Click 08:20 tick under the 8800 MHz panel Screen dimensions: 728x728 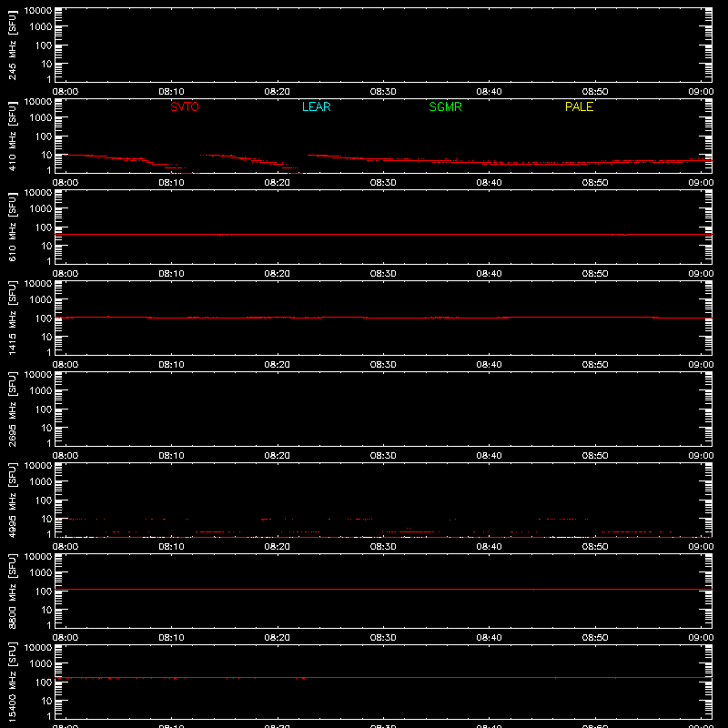tap(278, 638)
